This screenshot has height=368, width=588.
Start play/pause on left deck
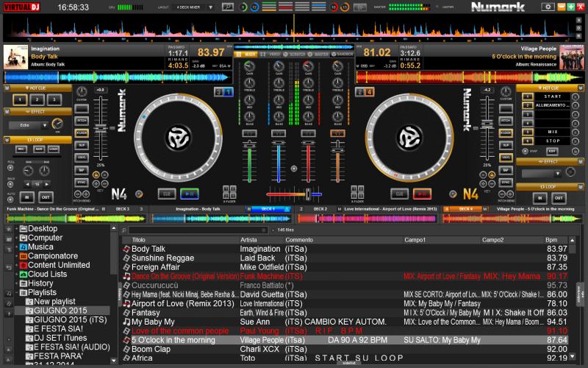click(190, 194)
